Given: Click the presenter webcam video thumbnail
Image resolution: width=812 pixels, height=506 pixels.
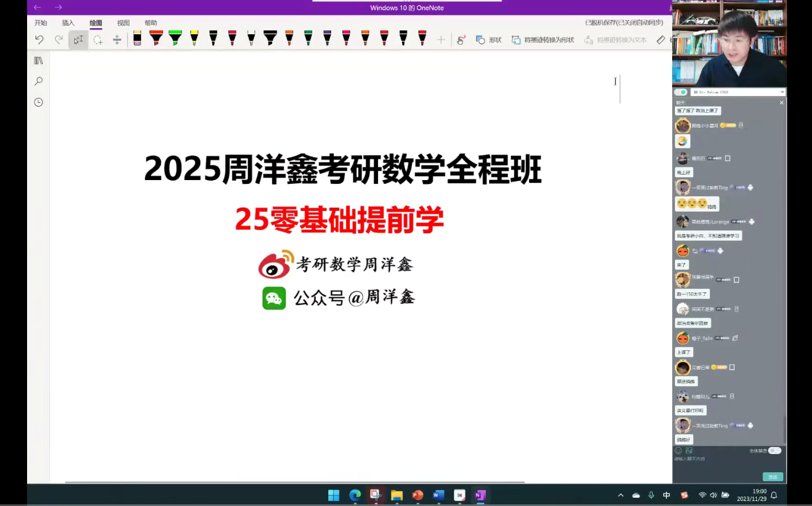Looking at the screenshot, I should point(730,43).
